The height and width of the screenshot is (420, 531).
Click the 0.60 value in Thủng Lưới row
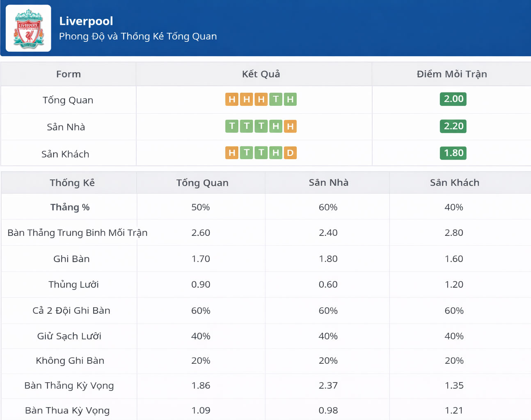(x=328, y=285)
